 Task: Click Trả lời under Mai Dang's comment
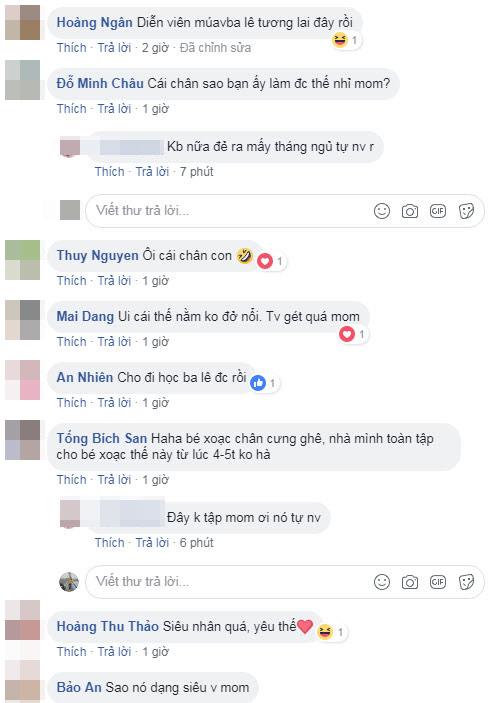(114, 342)
